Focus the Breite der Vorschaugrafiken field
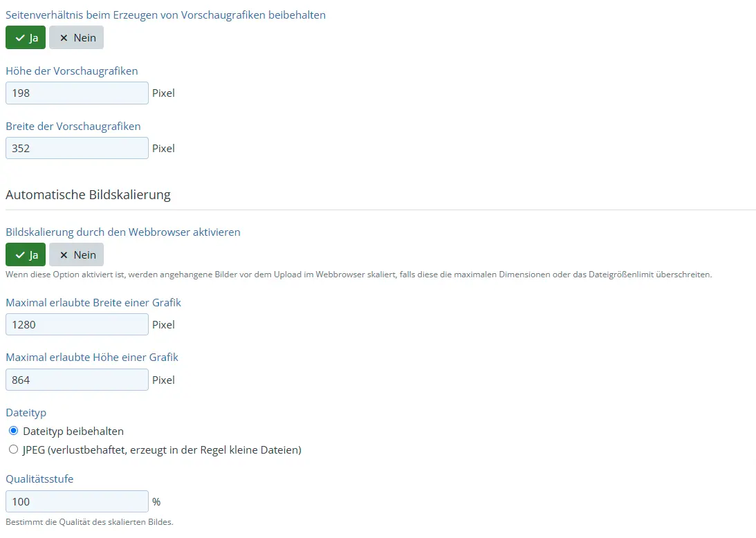Screen dimensions: 756x538 click(77, 148)
